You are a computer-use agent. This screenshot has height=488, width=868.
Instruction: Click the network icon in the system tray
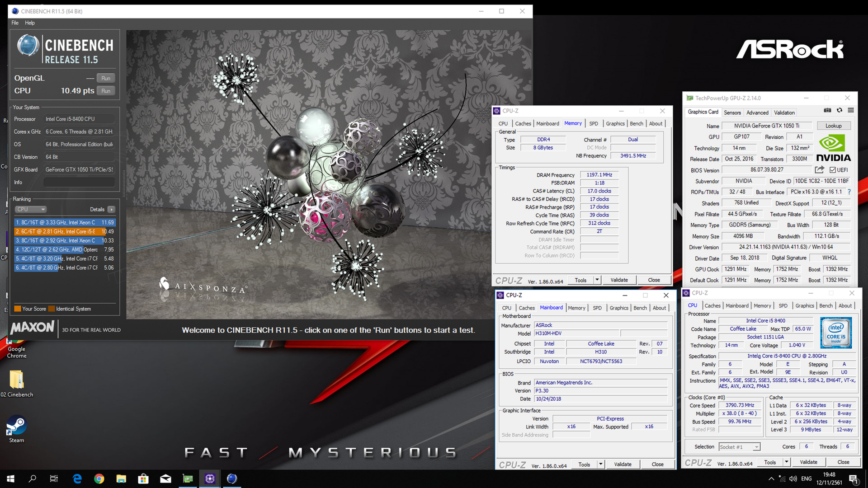click(x=782, y=479)
